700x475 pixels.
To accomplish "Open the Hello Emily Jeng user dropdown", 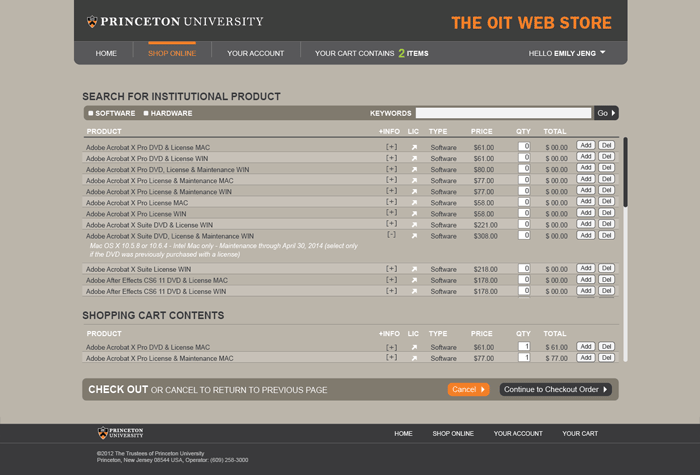I will tap(603, 53).
